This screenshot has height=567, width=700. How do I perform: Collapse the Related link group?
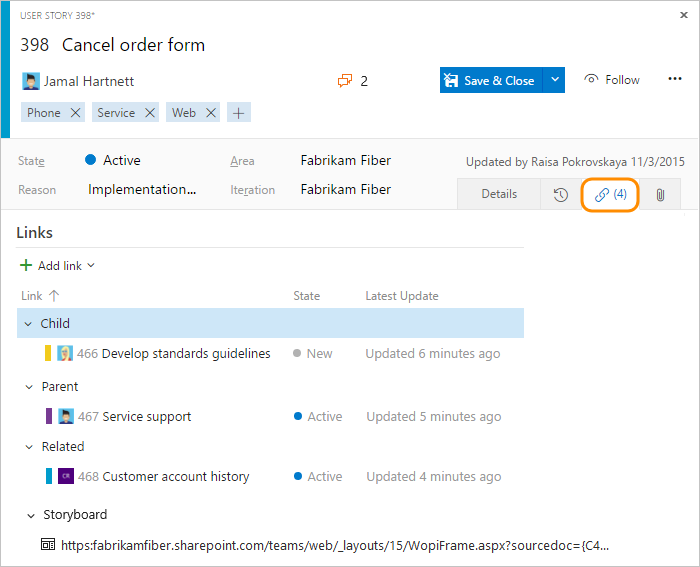point(29,447)
